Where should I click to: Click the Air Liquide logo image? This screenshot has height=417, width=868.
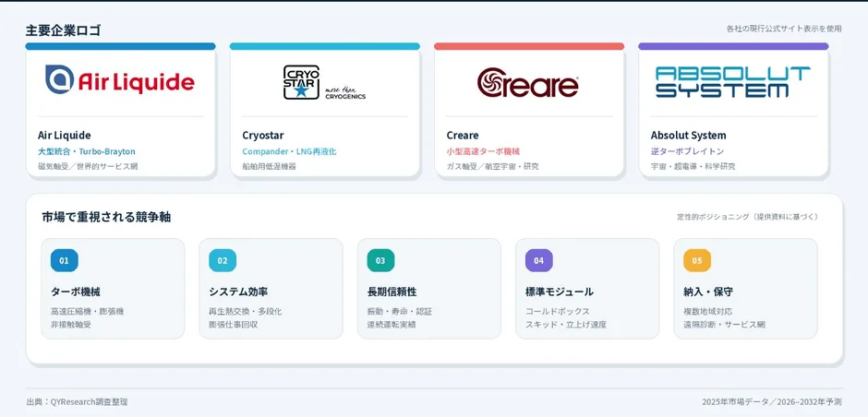[x=119, y=80]
